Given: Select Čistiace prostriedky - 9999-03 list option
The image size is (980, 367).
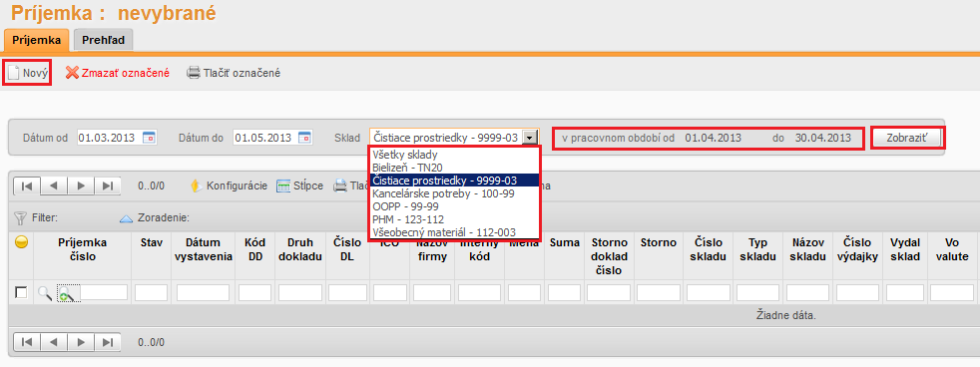Looking at the screenshot, I should [454, 180].
